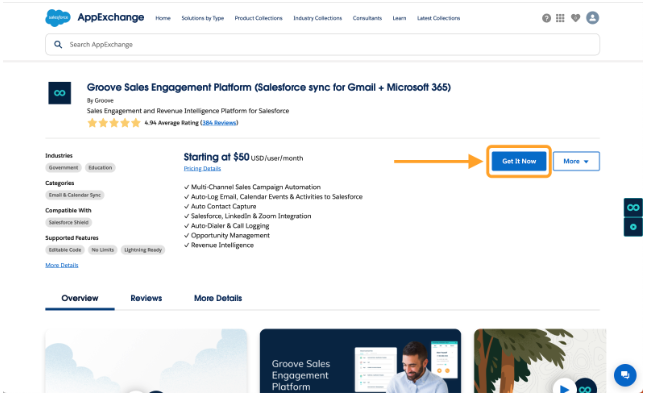The width and height of the screenshot is (653, 398).
Task: Open the help question mark icon
Action: pos(546,18)
